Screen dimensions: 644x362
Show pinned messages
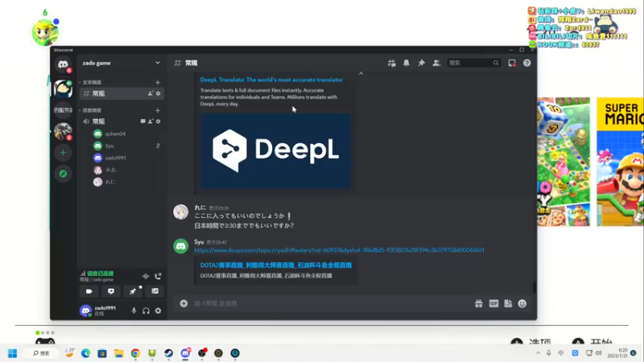pyautogui.click(x=421, y=63)
